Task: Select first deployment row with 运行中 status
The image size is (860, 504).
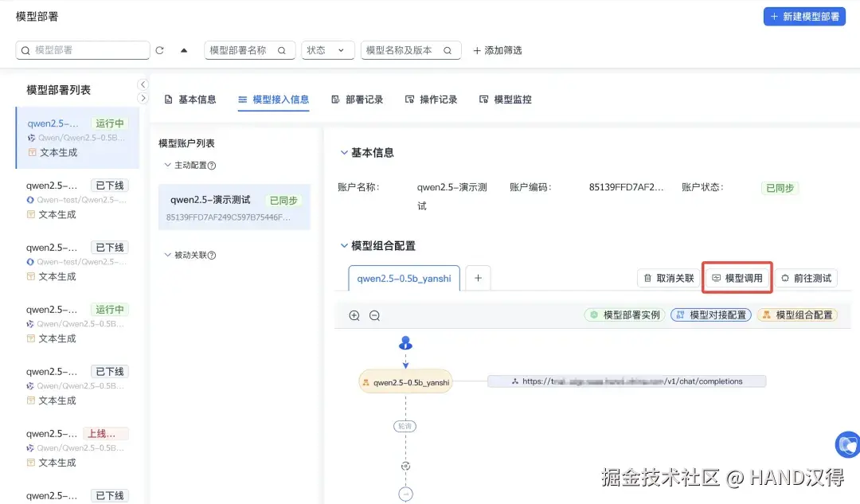Action: (77, 138)
